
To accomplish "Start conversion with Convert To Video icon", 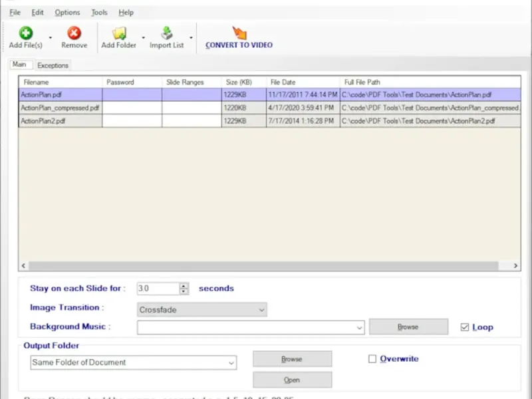I will pos(239,33).
